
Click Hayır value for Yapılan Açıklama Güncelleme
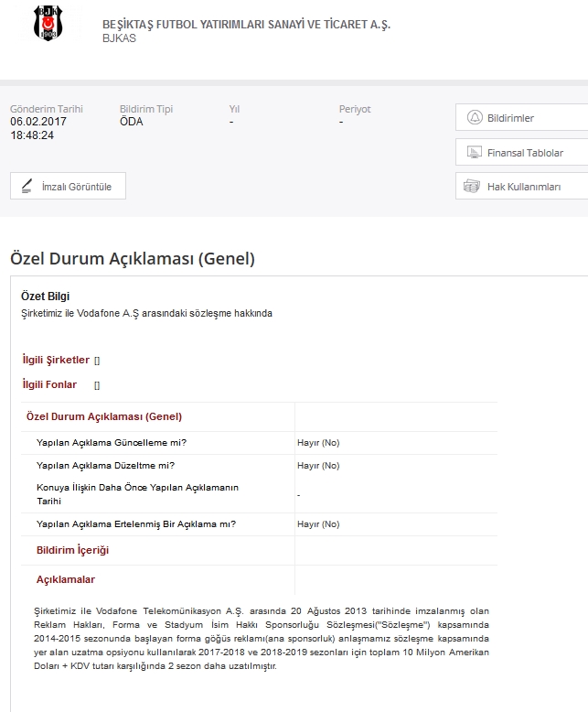[318, 443]
